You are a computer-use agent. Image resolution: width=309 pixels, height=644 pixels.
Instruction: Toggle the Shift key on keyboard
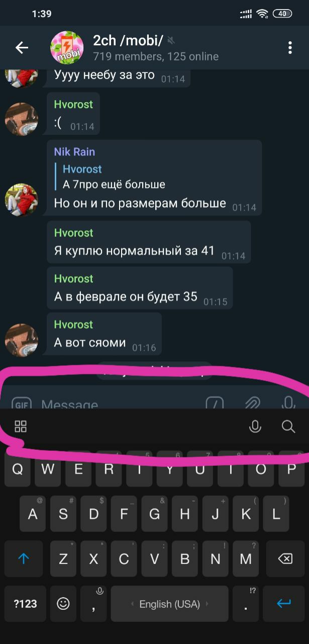(x=24, y=559)
